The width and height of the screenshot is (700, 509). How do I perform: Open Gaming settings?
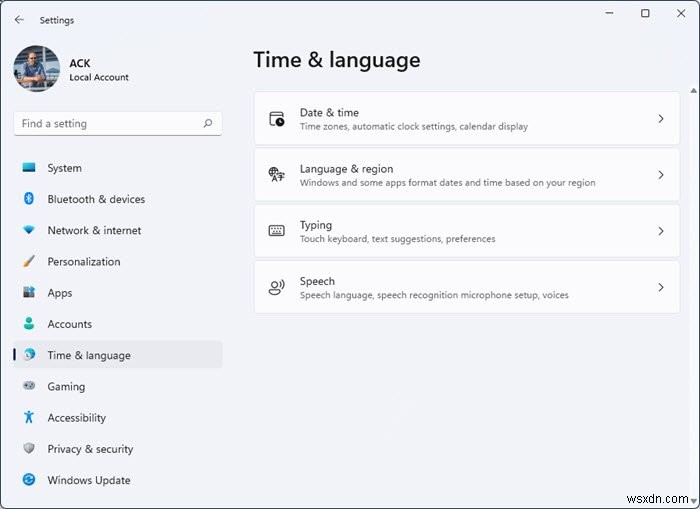pos(118,386)
